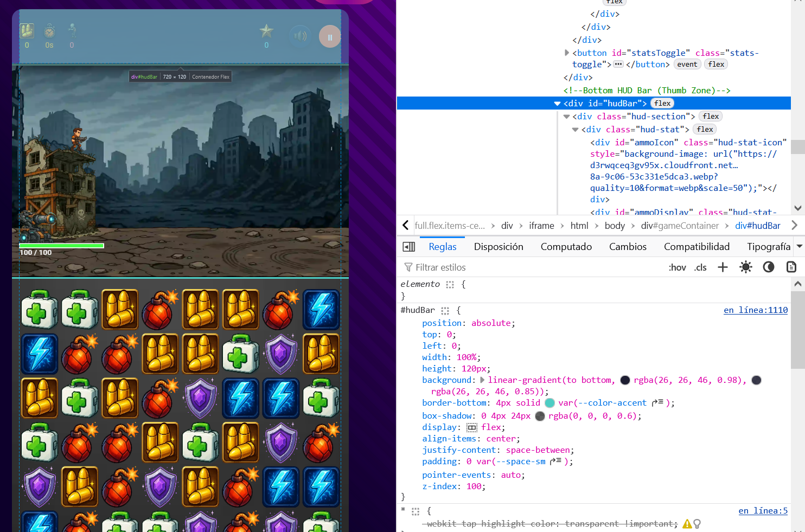Open the Compatibilidad tab
This screenshot has height=532, width=805.
coord(697,247)
